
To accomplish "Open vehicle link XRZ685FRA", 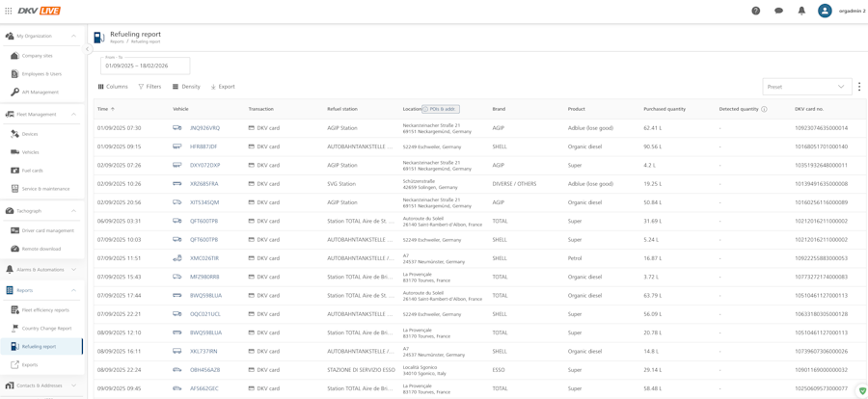I will (x=203, y=184).
